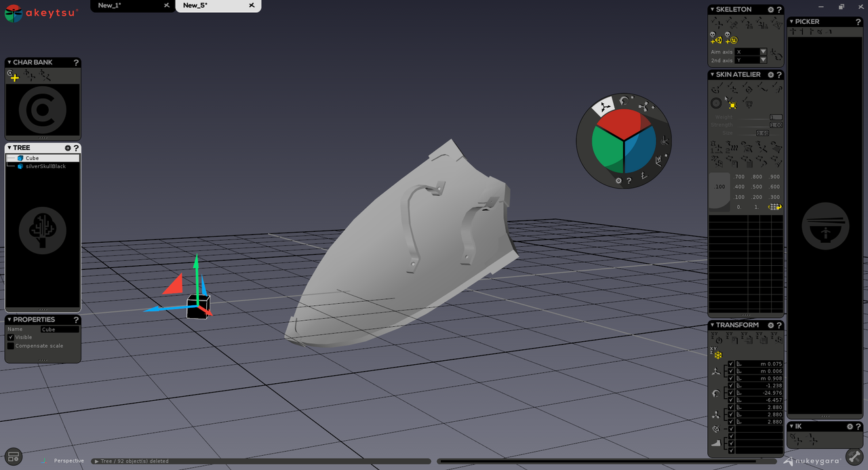The width and height of the screenshot is (868, 470).
Task: Click the skull export-to-Unreal icon
Action: [731, 38]
